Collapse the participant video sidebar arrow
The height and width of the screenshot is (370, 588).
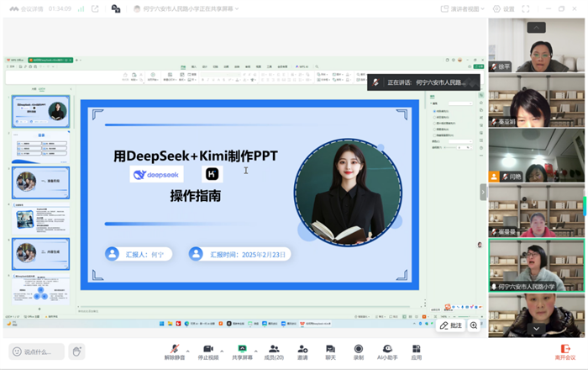tap(483, 192)
